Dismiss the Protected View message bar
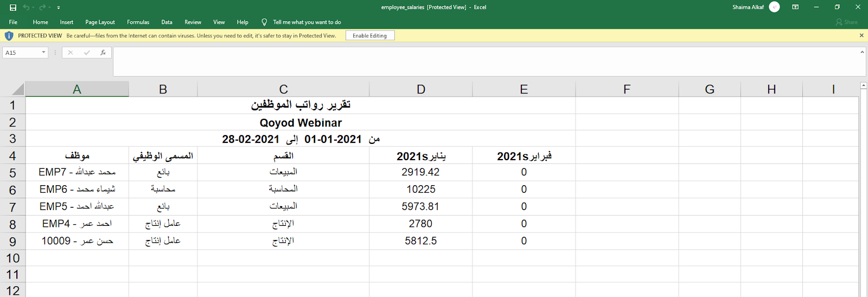 [861, 35]
